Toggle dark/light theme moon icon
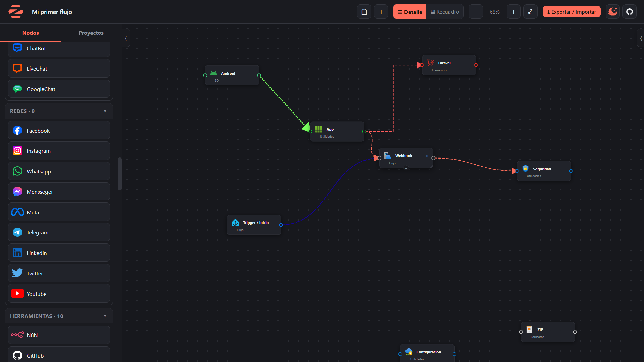The height and width of the screenshot is (362, 644). [x=613, y=12]
